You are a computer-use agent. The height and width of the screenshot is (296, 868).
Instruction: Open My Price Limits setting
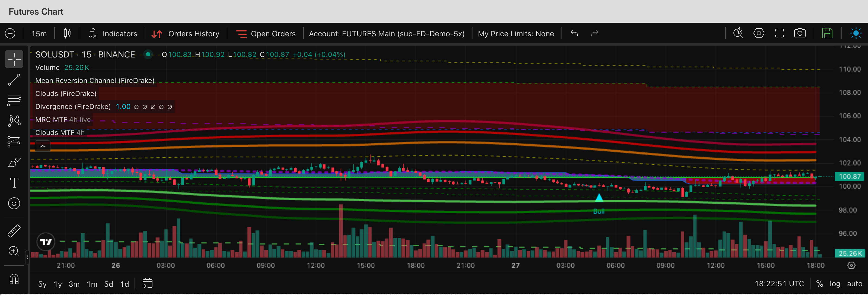[516, 34]
